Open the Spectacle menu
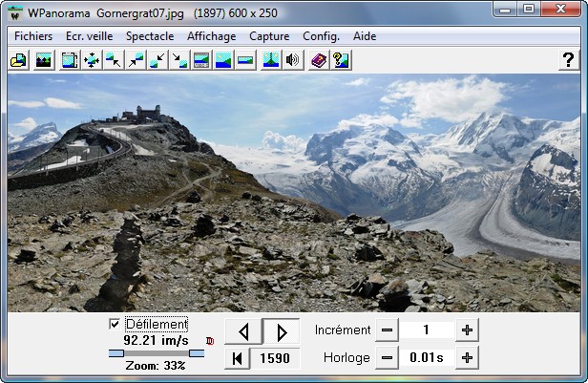The width and height of the screenshot is (588, 383). coord(150,35)
